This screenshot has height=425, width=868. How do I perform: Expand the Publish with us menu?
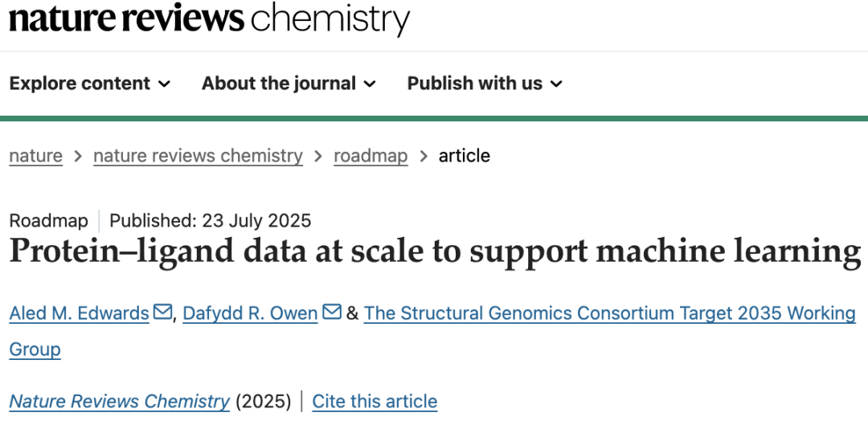tap(485, 84)
